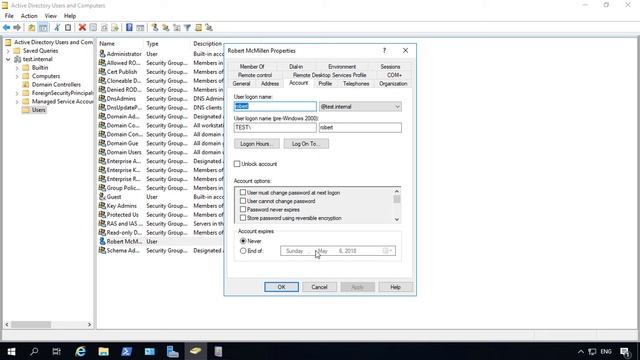Screen dimensions: 640x360
Task: Expand the Managed Service Accounts node
Action: point(17,102)
